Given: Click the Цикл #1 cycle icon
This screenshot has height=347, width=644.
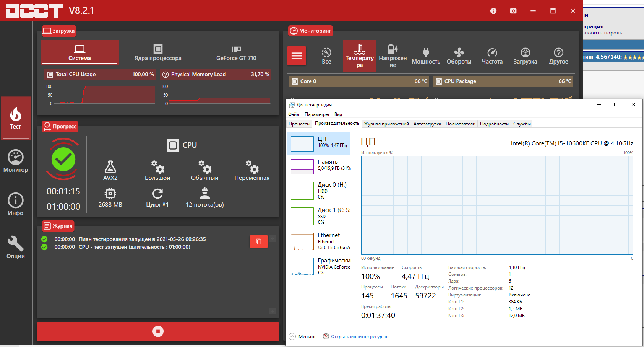Looking at the screenshot, I should [157, 194].
